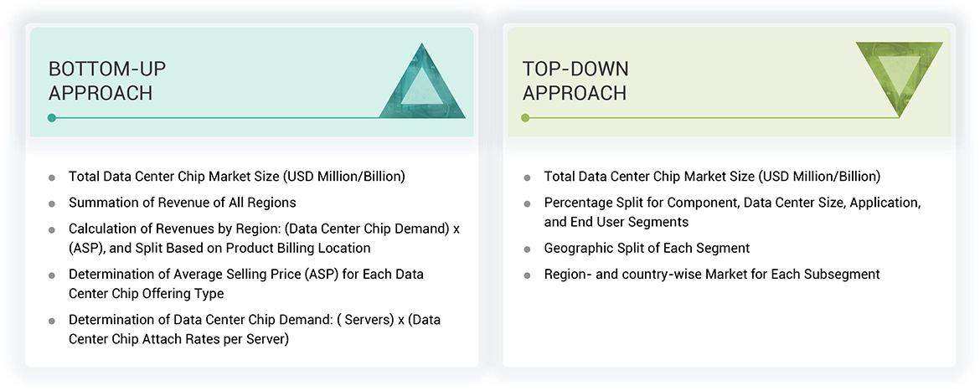The image size is (980, 391).
Task: Click Region- and country-wise Market for Each Subsegment text
Action: (712, 274)
